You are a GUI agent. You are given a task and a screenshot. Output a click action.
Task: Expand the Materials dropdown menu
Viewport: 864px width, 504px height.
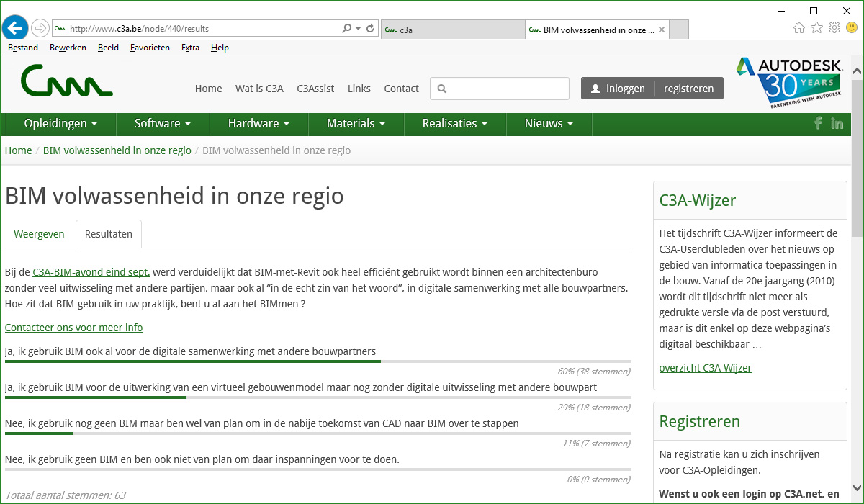point(356,124)
